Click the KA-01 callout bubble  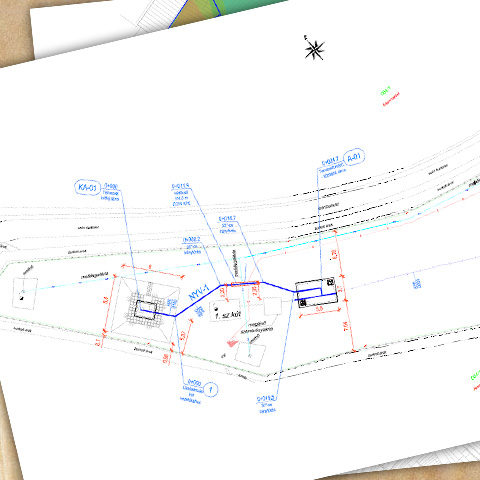tap(87, 188)
